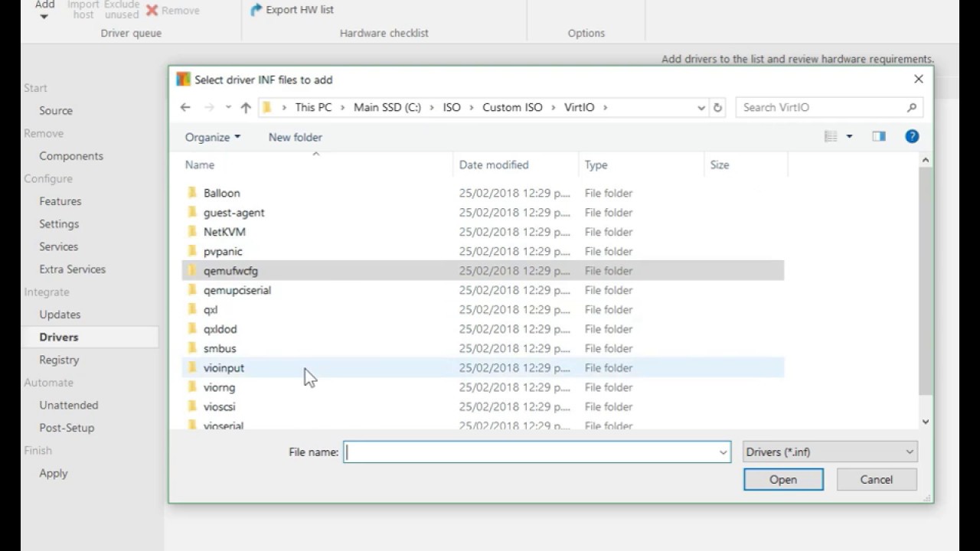
Task: Click the Open button
Action: pyautogui.click(x=783, y=480)
